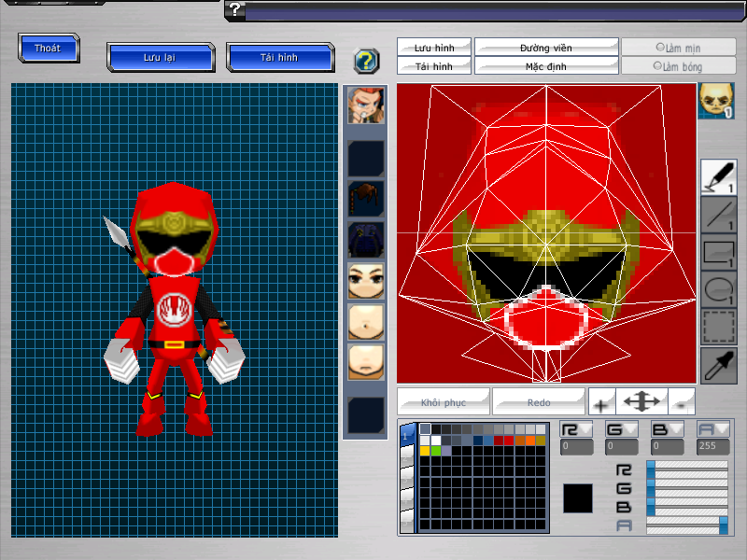Click the large black current color preview
Screen dimensions: 747x560
coord(578,498)
